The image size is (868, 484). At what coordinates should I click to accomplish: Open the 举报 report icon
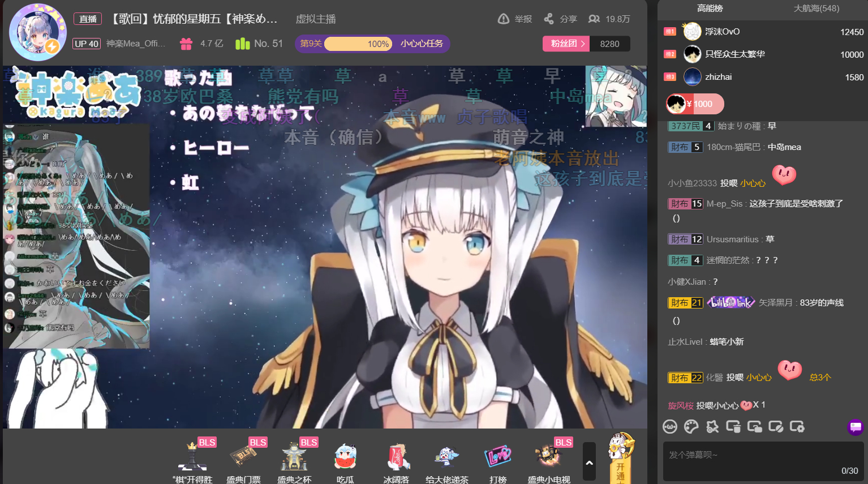(503, 19)
